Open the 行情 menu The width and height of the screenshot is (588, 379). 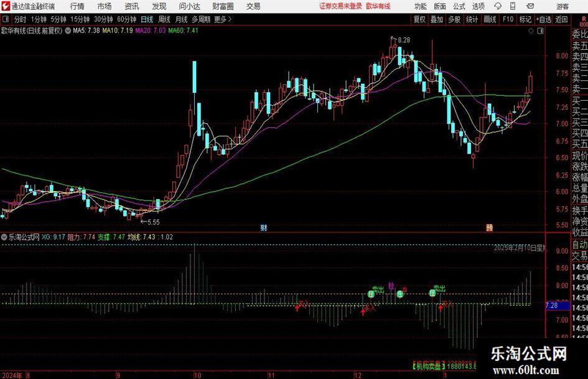pos(77,6)
